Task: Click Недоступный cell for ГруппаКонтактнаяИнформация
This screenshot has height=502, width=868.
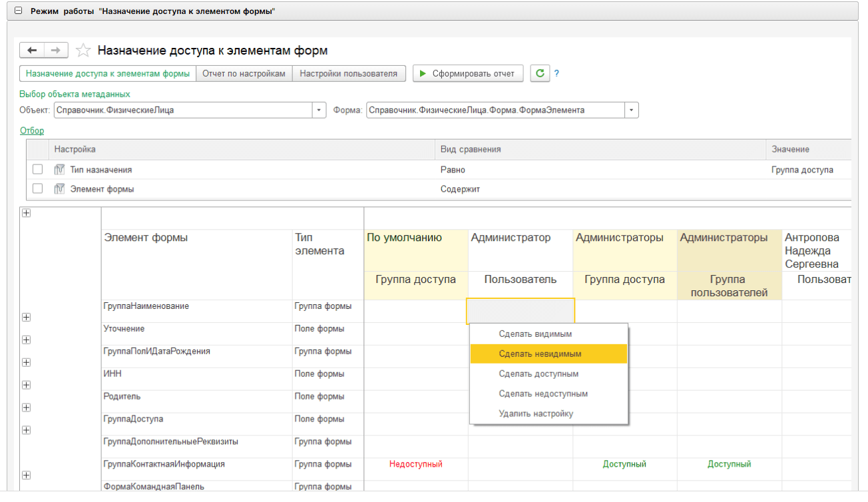Action: 416,464
